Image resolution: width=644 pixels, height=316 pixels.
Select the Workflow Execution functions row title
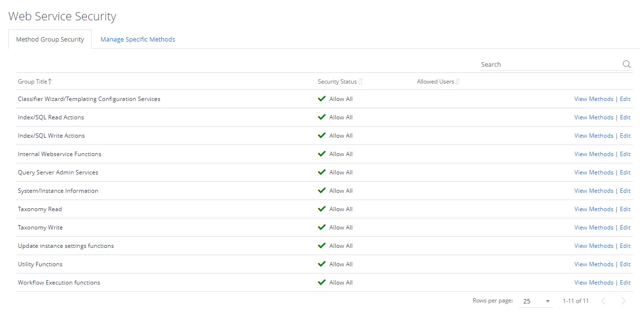tap(59, 283)
